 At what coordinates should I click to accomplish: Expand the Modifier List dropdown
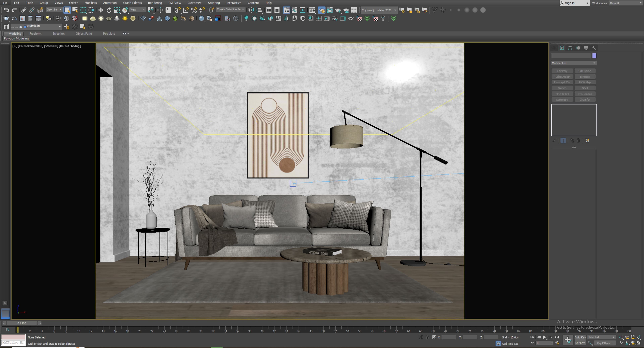(574, 63)
